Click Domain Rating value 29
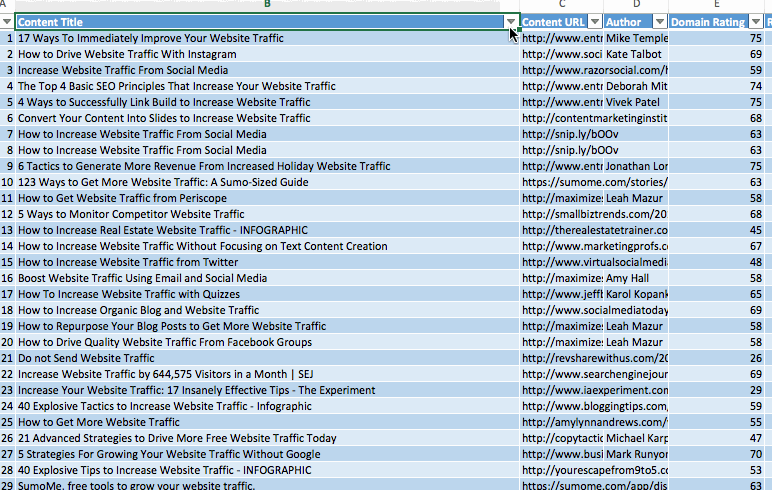The height and width of the screenshot is (490, 772). tap(716, 391)
